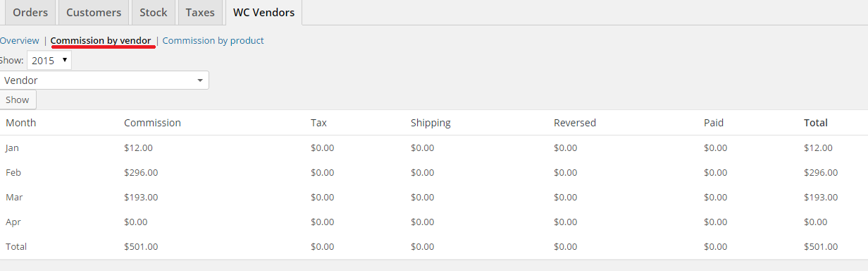Open the Stock reports tab
The height and width of the screenshot is (271, 868).
click(x=154, y=13)
